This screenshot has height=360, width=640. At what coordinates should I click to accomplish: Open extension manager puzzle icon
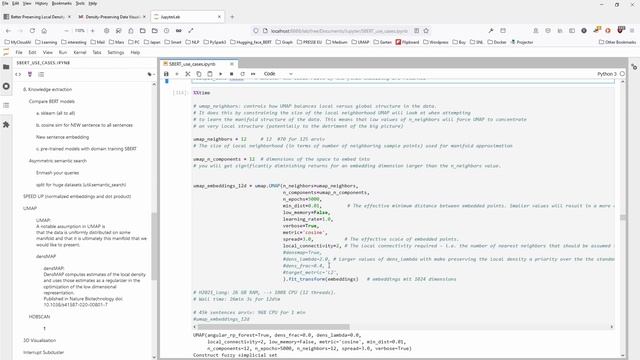point(6,124)
